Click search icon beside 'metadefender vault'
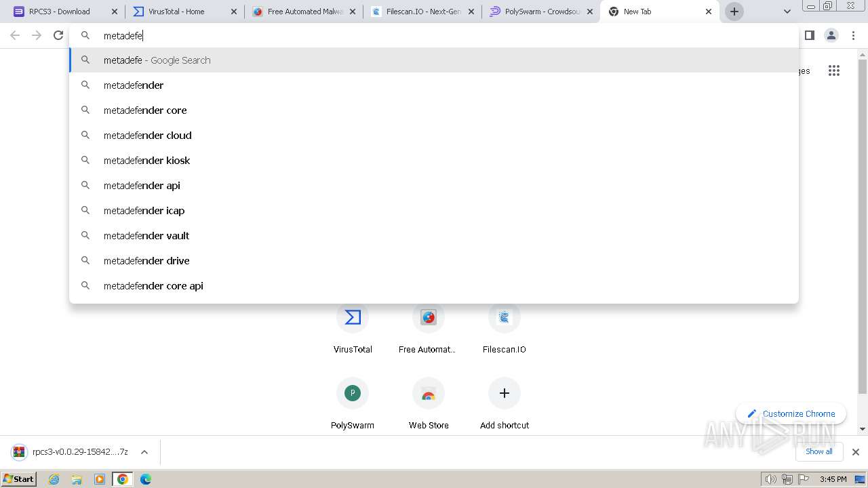 [x=85, y=235]
